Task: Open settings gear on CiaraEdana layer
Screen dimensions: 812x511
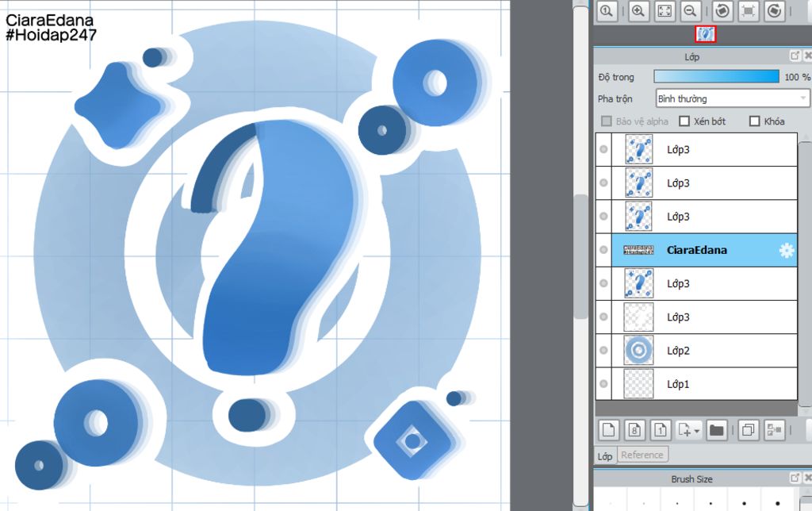Action: 786,250
